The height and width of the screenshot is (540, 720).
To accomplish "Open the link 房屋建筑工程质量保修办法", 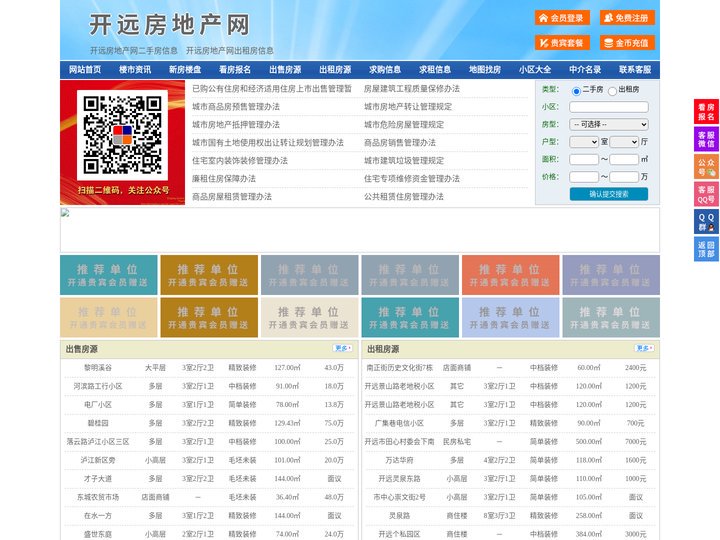I will click(x=412, y=89).
